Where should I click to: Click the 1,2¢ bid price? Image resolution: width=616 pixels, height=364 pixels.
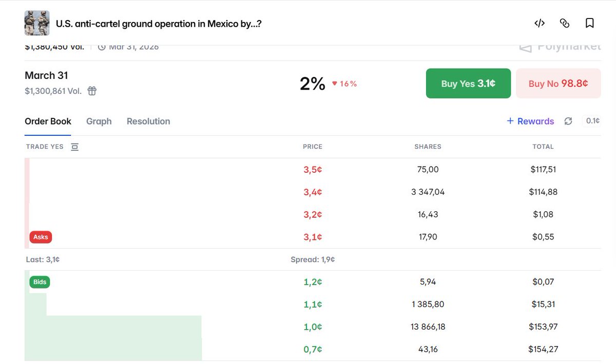coord(313,282)
